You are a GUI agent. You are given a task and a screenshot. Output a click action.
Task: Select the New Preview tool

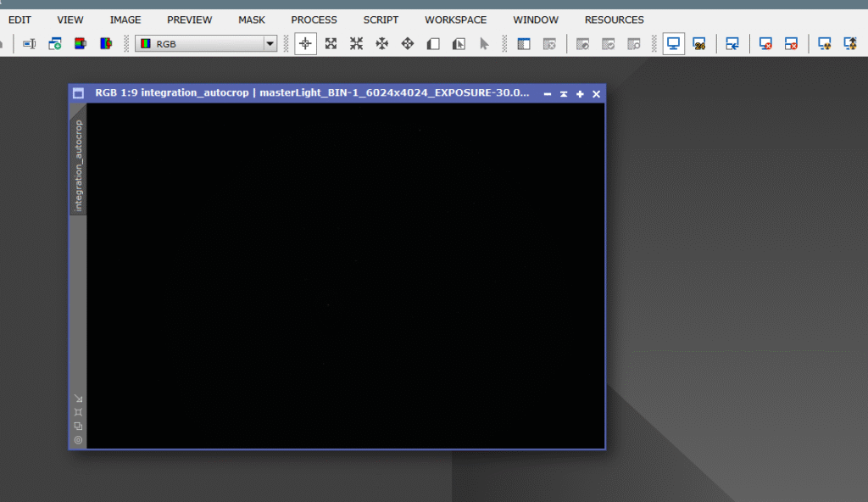(433, 43)
